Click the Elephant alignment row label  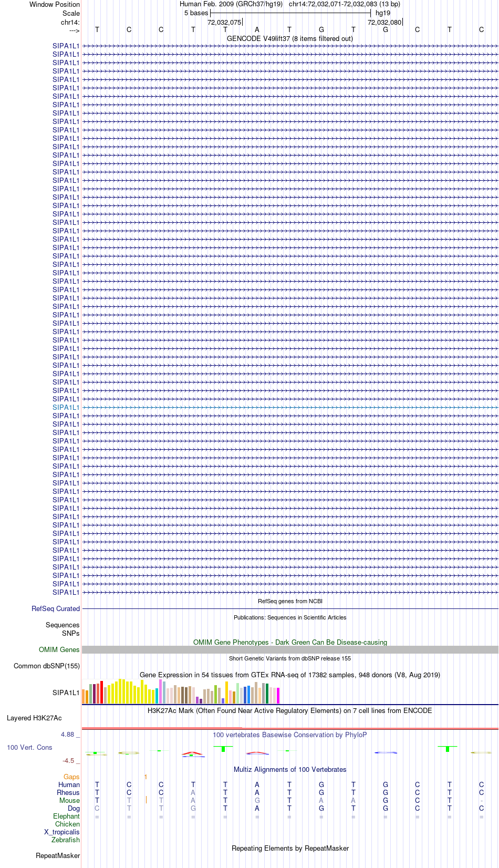click(66, 816)
